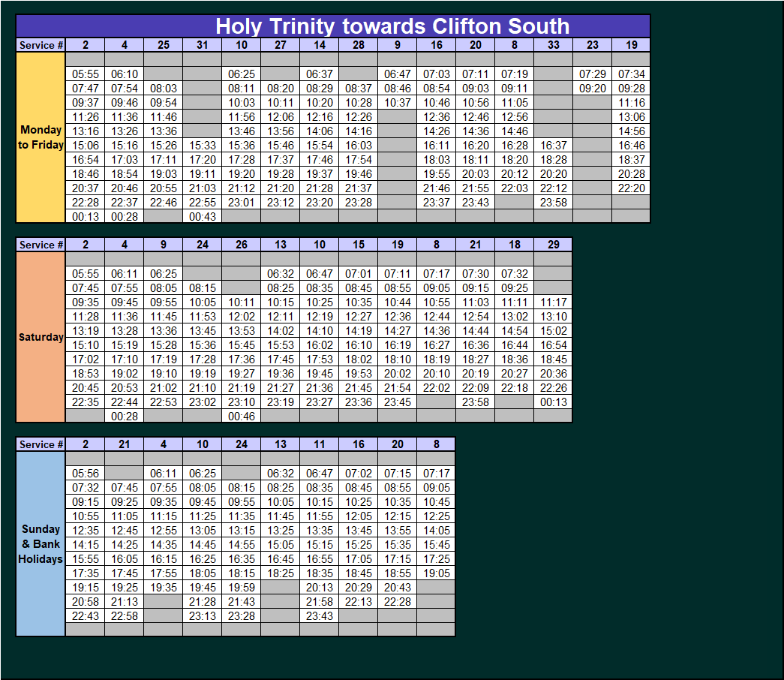
Task: Click the 22:58 Sunday departure cell
Action: point(125,616)
